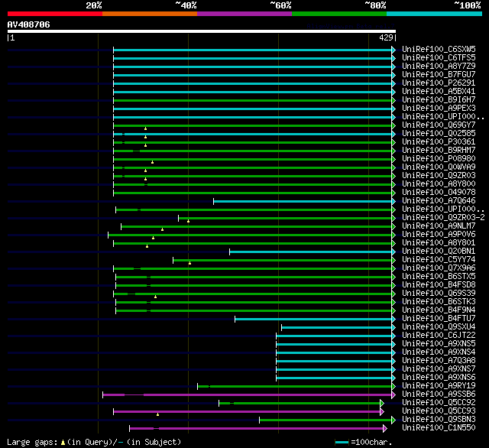
Task: Select the UniRef100_P26291 label
Action: pos(439,83)
